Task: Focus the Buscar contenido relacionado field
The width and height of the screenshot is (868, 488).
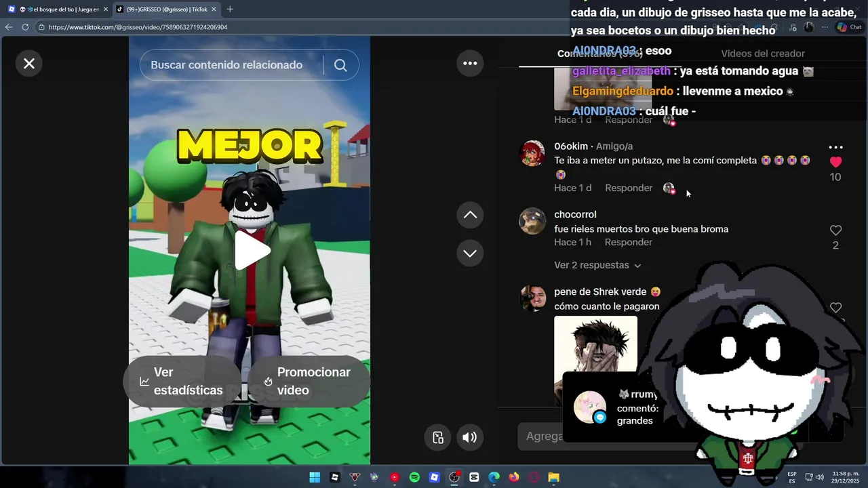Action: point(231,65)
